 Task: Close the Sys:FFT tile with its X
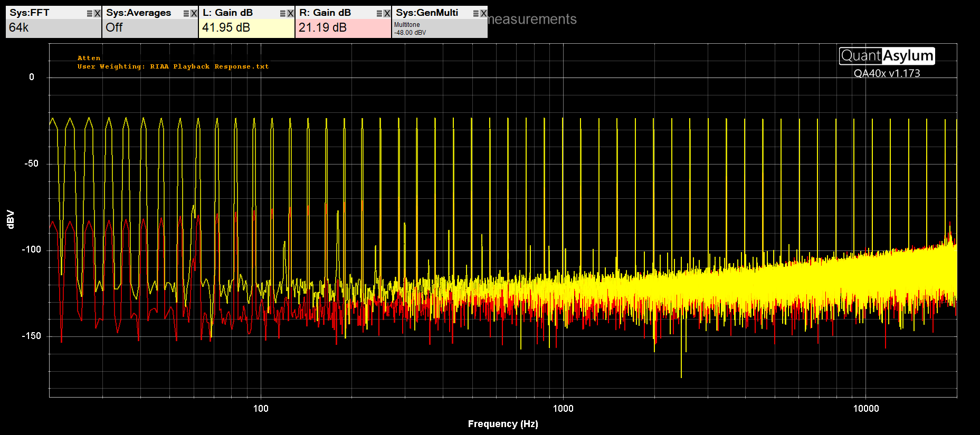[x=97, y=14]
